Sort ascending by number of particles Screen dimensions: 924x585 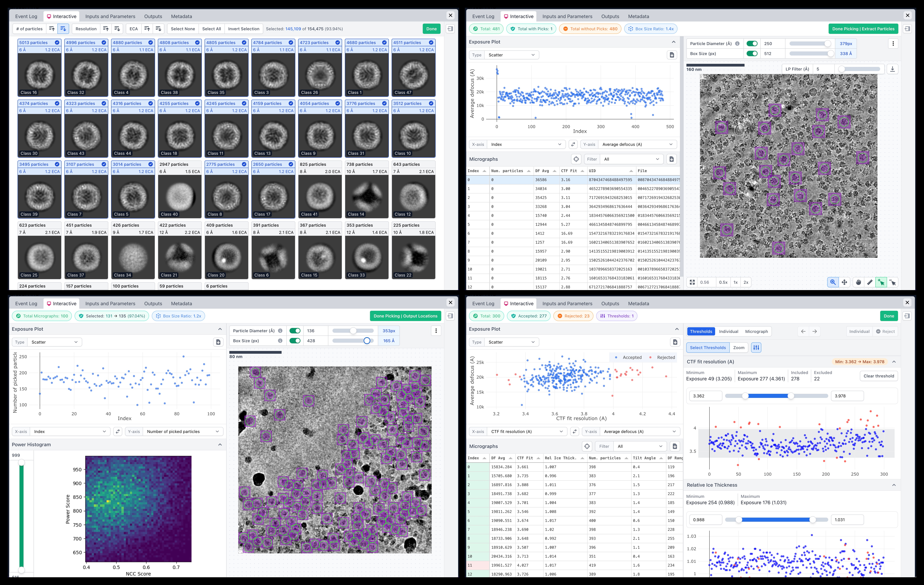tap(52, 29)
